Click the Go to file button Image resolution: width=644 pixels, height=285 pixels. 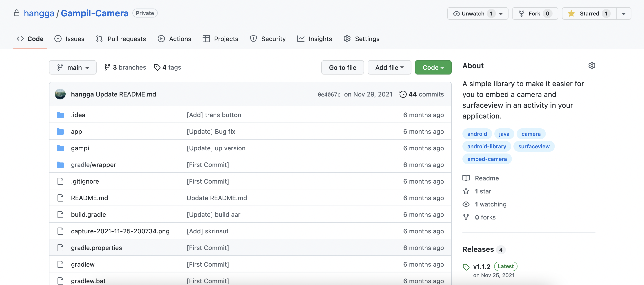[342, 68]
